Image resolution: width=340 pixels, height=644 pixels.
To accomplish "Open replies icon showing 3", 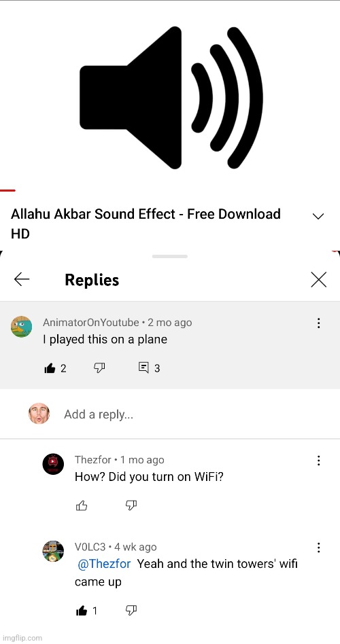I will (x=143, y=368).
